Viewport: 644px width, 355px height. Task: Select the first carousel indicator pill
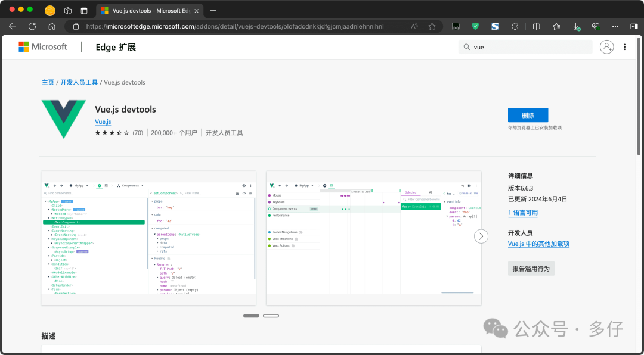(x=252, y=316)
